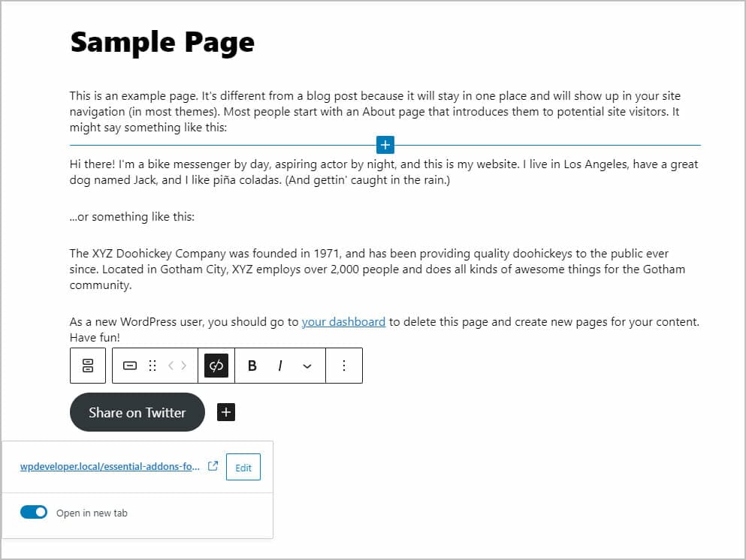Grab the block drag handle icon

(153, 366)
